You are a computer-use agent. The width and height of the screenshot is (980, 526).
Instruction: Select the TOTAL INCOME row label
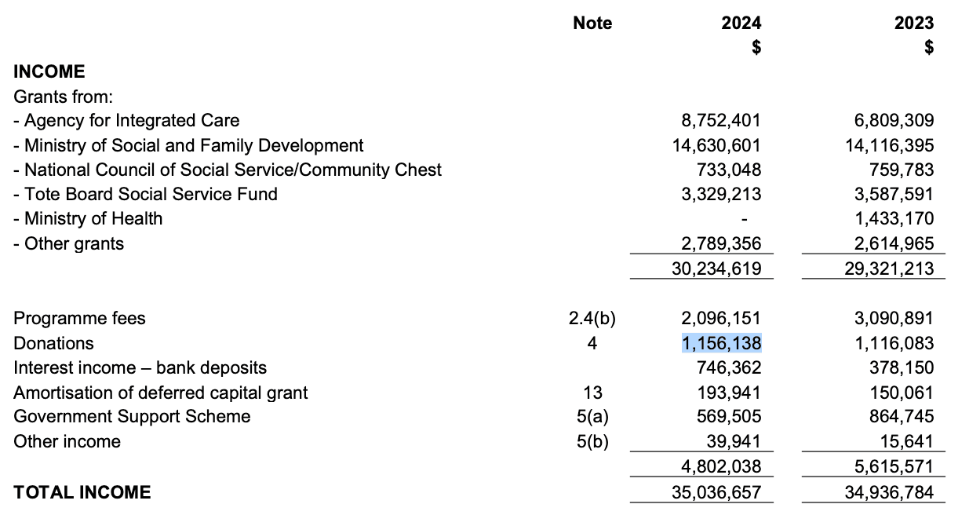tap(82, 492)
